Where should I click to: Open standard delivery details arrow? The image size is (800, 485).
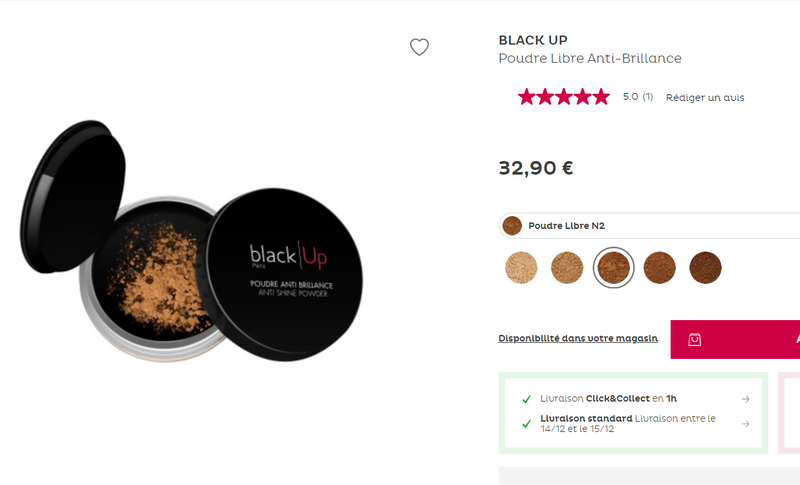coord(745,424)
